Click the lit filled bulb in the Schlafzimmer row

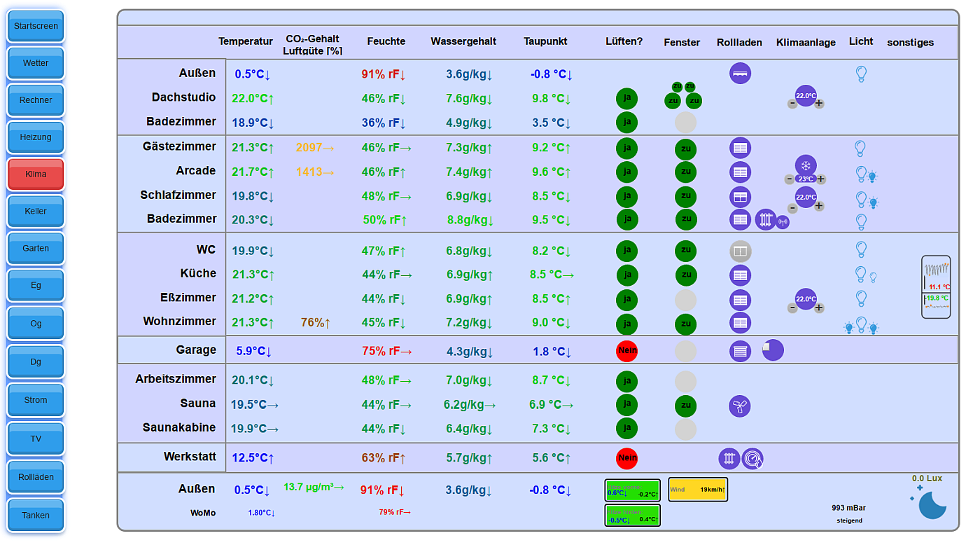click(874, 202)
